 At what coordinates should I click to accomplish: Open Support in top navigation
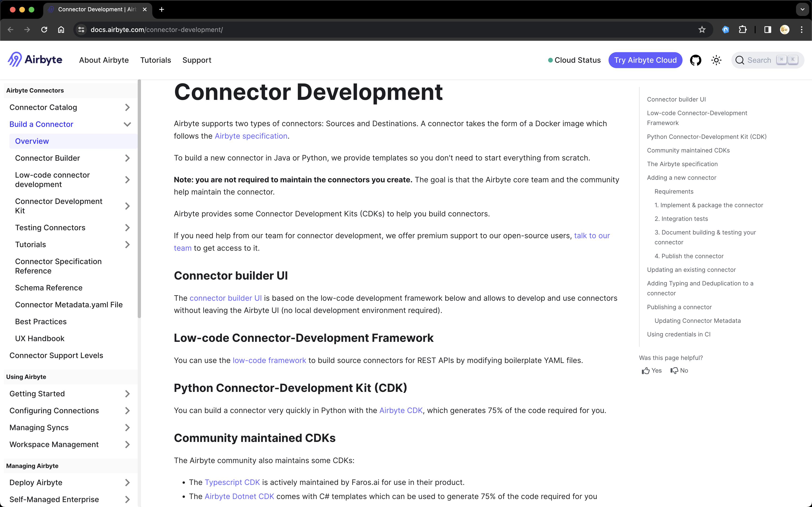197,60
